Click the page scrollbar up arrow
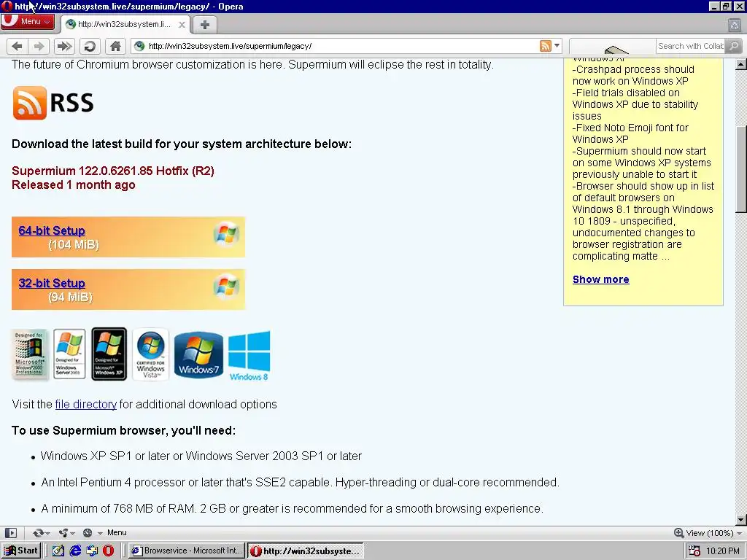 (x=741, y=64)
